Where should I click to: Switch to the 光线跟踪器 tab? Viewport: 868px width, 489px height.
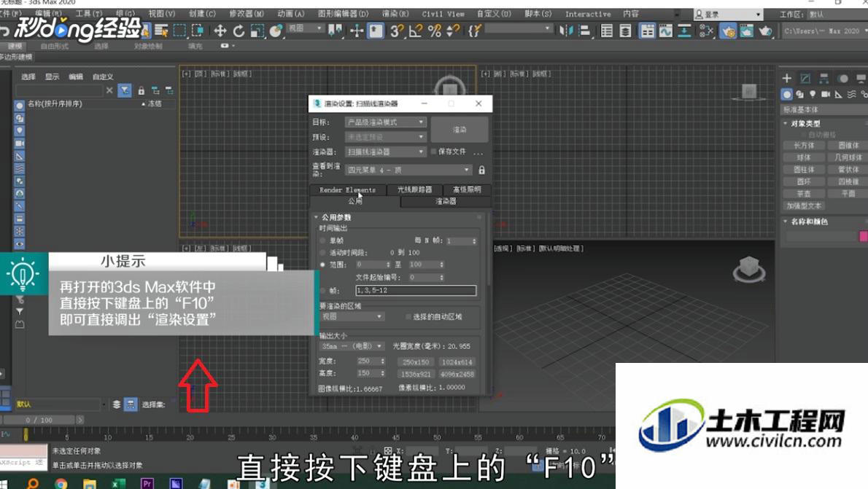414,189
